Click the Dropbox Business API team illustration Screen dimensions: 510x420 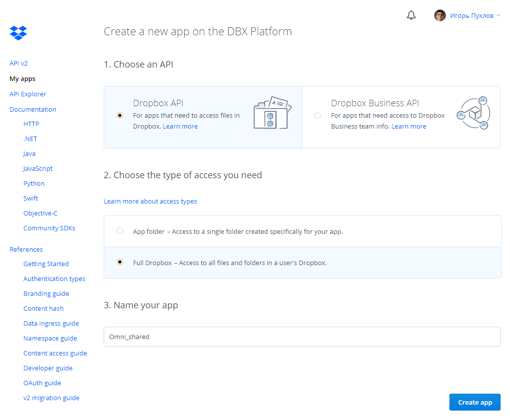click(x=474, y=113)
